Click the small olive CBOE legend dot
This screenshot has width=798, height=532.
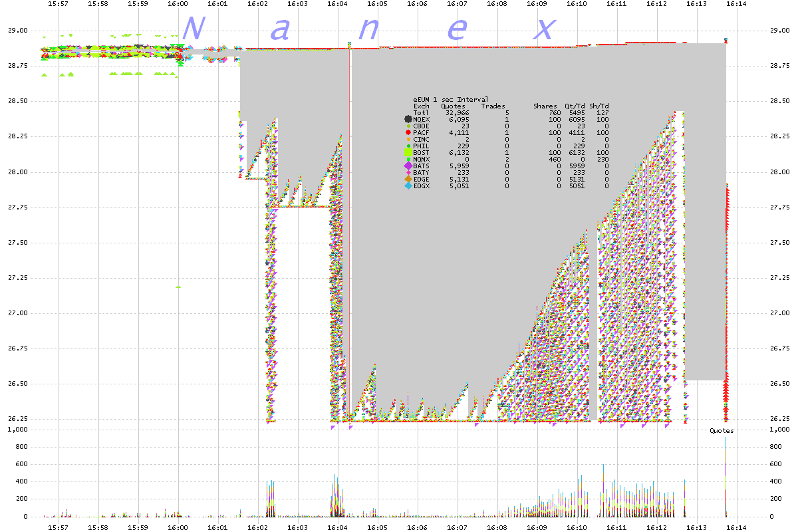(408, 126)
